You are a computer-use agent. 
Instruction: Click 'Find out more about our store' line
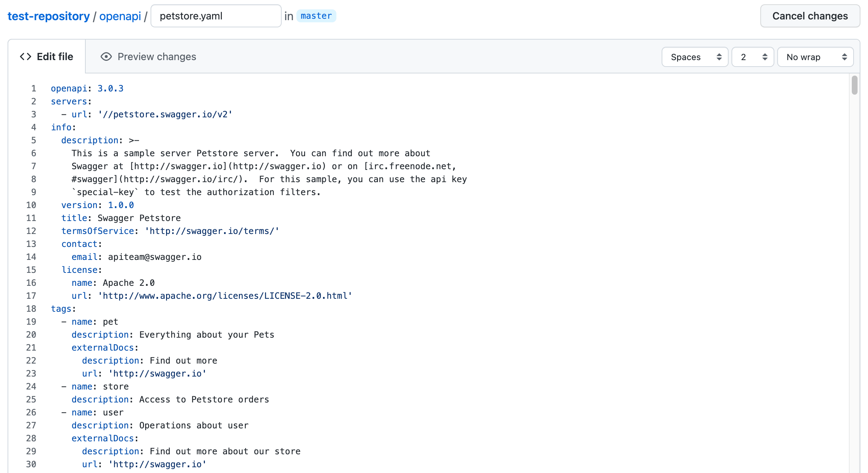coord(191,451)
